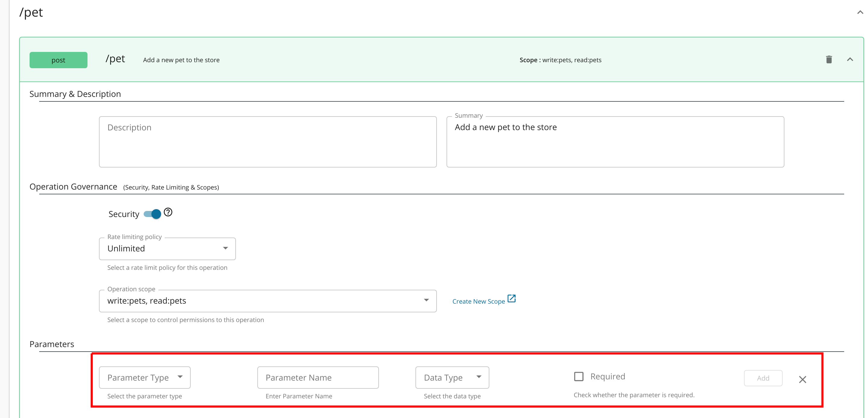Open the Data Type dropdown
868x418 pixels.
coord(452,378)
